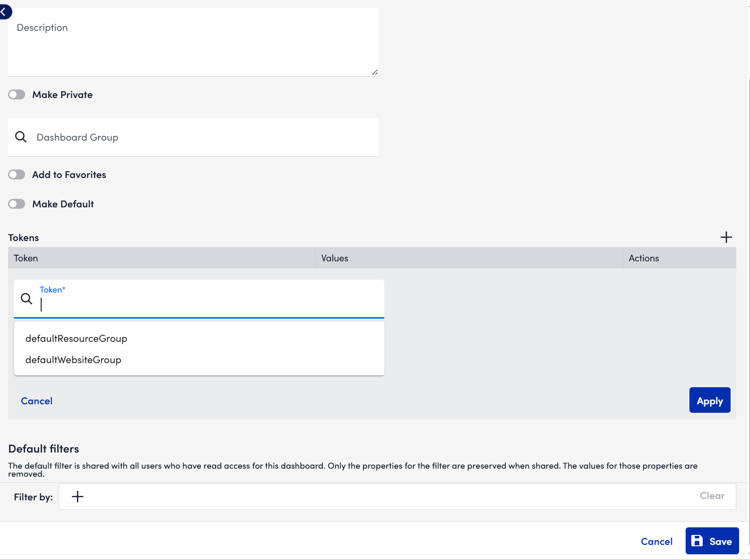Click the Token column header

pyautogui.click(x=26, y=258)
